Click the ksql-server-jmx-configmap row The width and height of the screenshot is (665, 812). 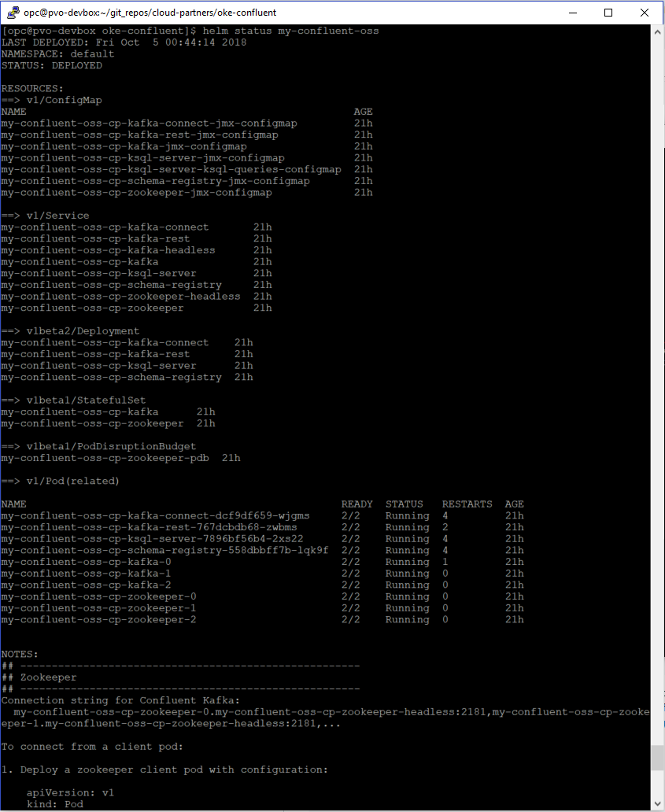pos(187,158)
